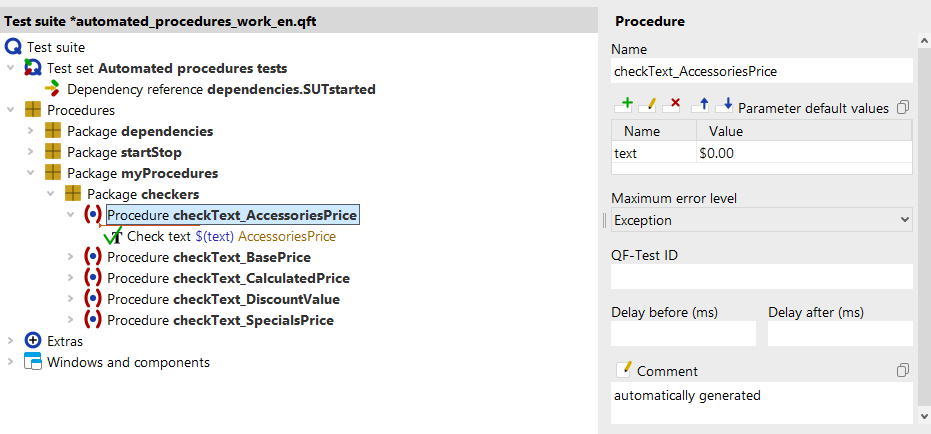Click the copy icon beside Comment
Screen dimensions: 931x434
pyautogui.click(x=903, y=371)
